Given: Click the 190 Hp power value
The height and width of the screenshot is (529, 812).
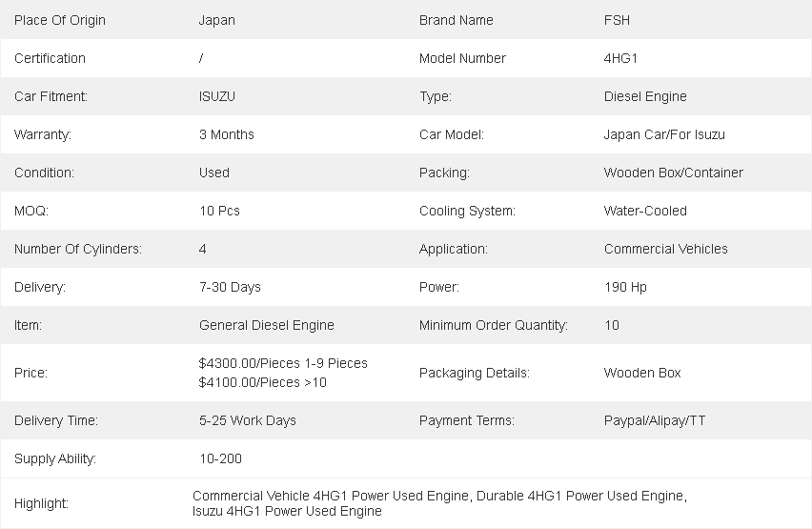Looking at the screenshot, I should (x=625, y=288).
